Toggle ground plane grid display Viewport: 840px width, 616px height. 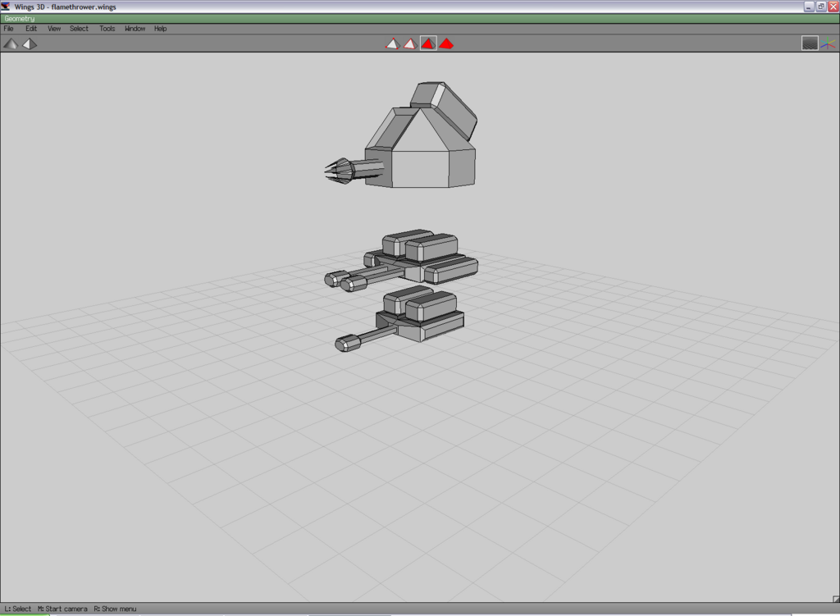tap(810, 43)
